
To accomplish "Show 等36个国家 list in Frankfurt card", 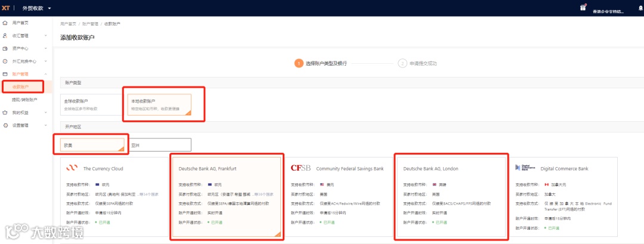I will click(x=264, y=194).
